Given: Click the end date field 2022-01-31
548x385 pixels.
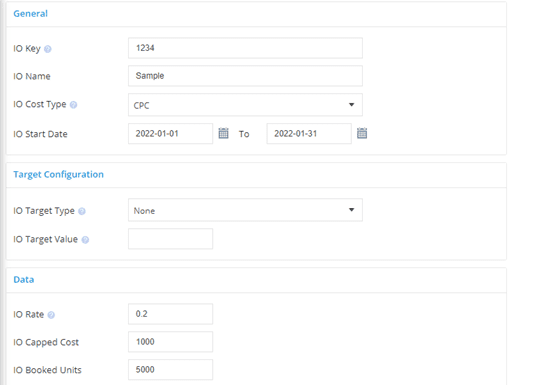Looking at the screenshot, I should (309, 133).
